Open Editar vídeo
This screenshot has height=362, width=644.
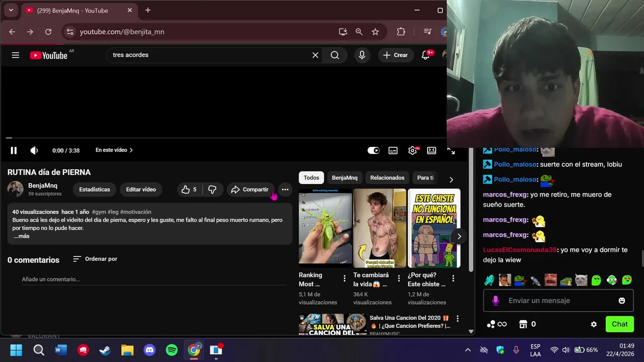click(x=141, y=190)
